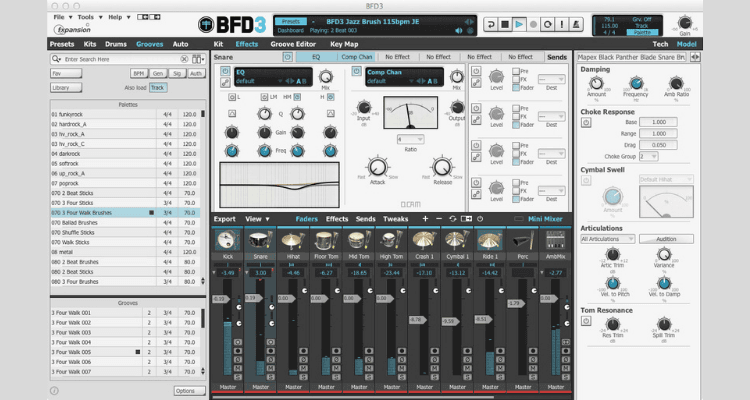
Task: Click the transport return-to-start button
Action: tap(490, 24)
